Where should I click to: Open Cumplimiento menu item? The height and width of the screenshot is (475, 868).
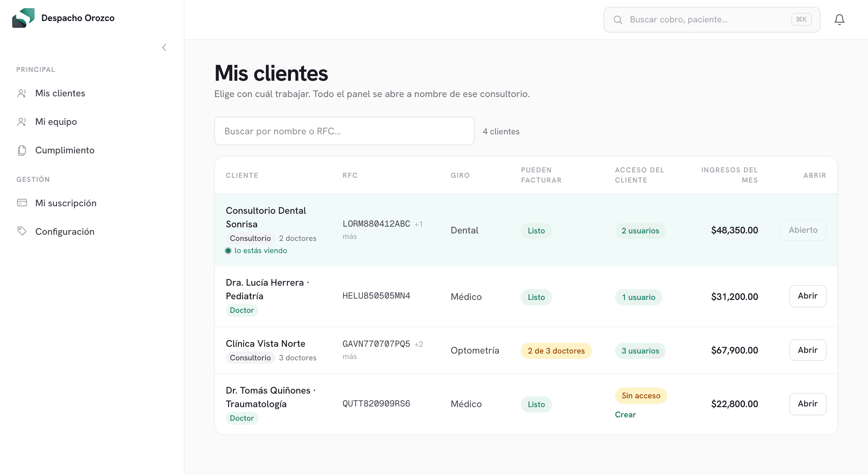(x=65, y=150)
